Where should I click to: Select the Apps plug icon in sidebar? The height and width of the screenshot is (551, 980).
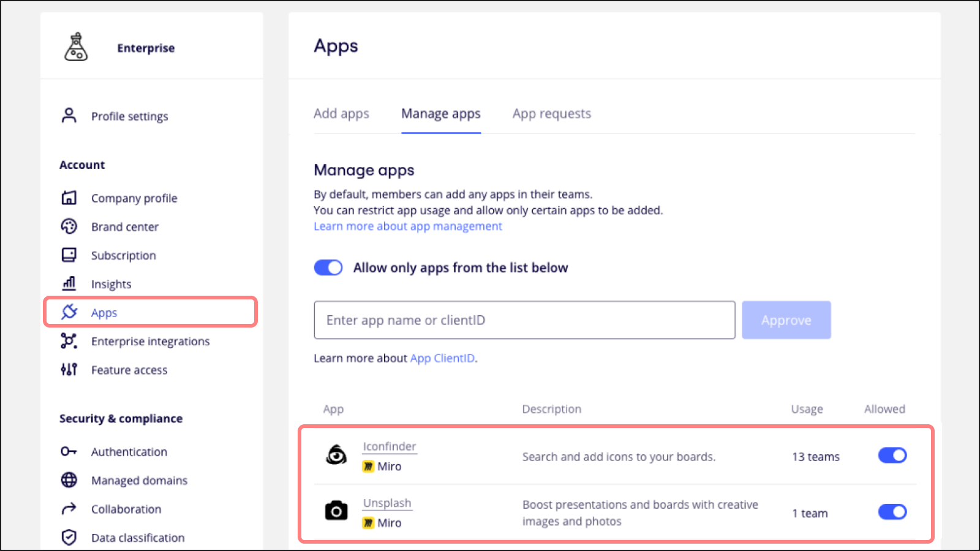click(69, 312)
